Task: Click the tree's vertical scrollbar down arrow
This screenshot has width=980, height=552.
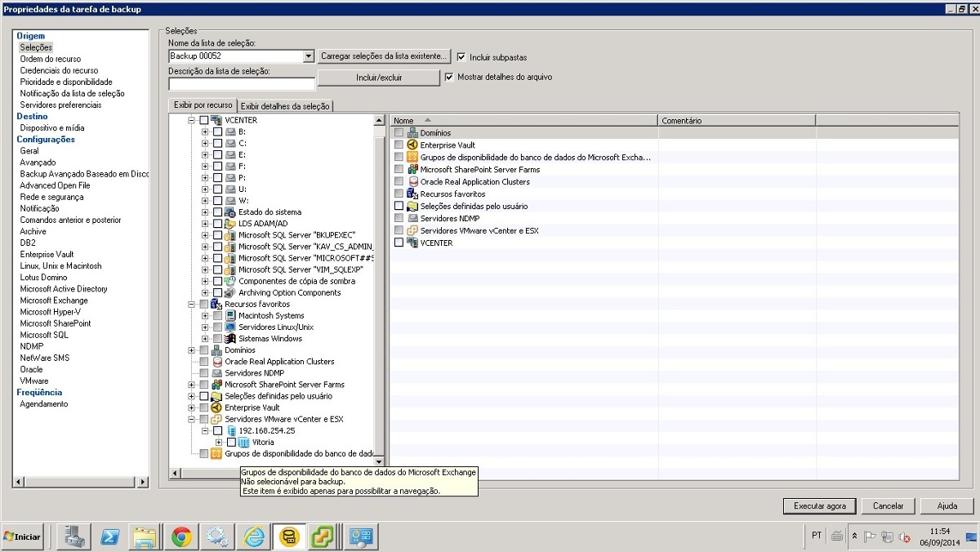Action: point(379,461)
